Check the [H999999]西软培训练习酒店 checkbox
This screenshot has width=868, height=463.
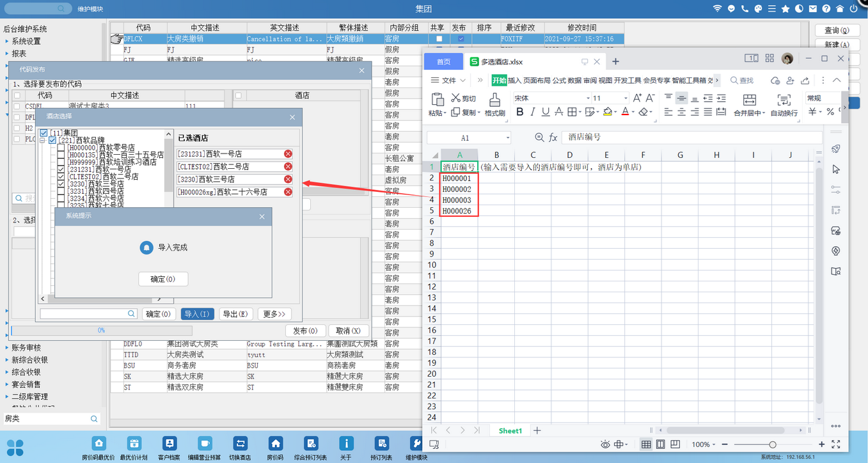click(61, 162)
